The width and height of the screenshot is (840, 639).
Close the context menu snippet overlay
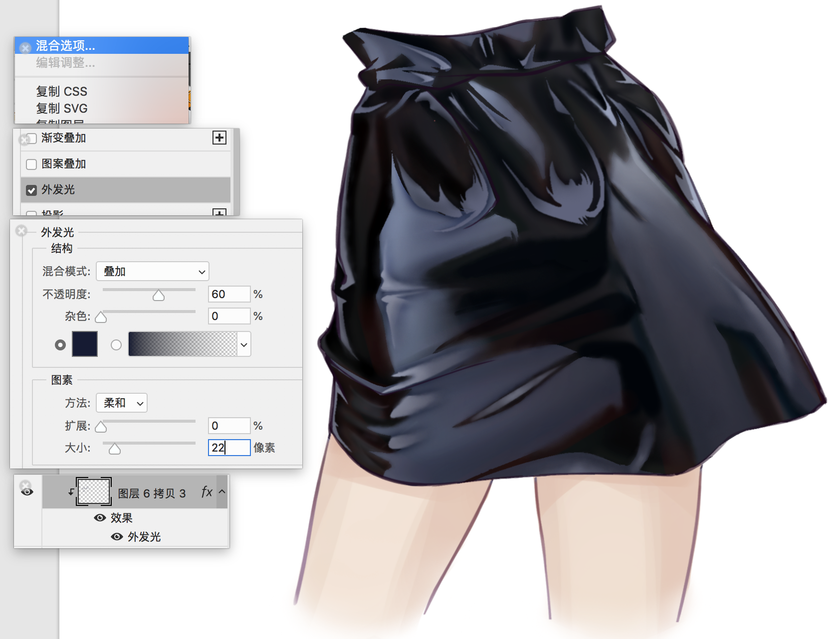click(x=25, y=47)
